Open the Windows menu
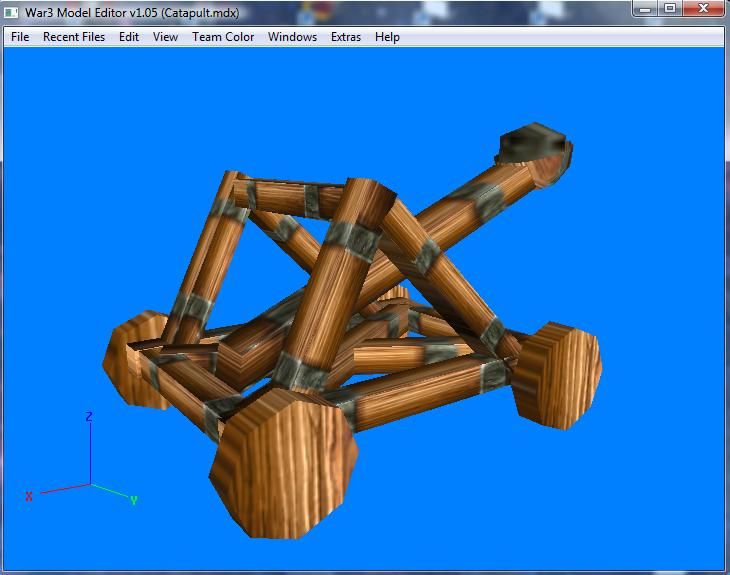This screenshot has height=575, width=730. coord(292,37)
